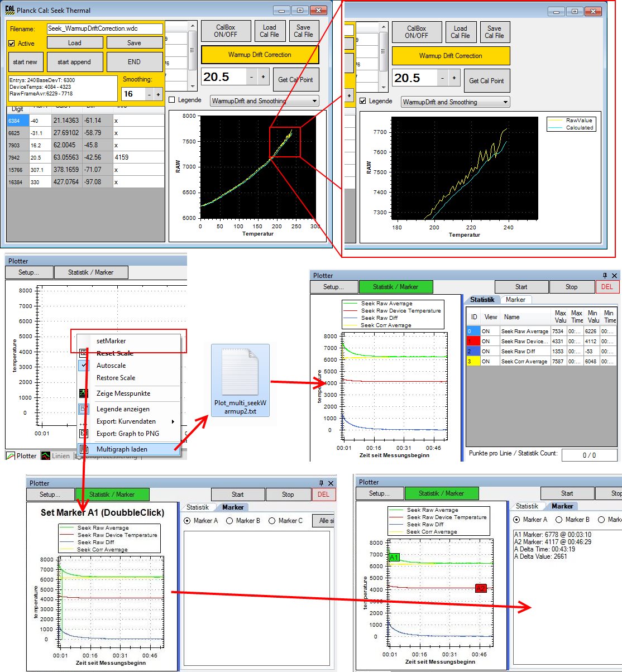Select the Marker C radio button
The image size is (622, 672).
click(272, 521)
